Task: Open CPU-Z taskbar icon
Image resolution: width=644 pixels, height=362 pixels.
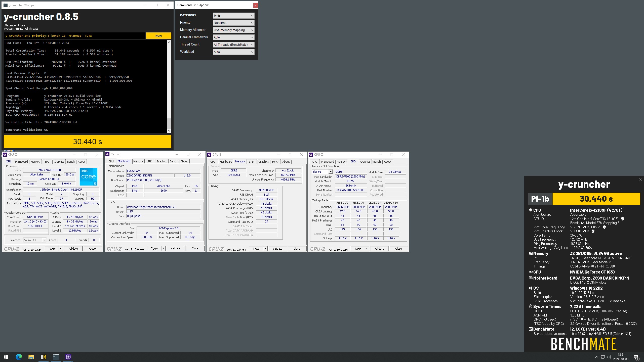Action: pos(68,357)
